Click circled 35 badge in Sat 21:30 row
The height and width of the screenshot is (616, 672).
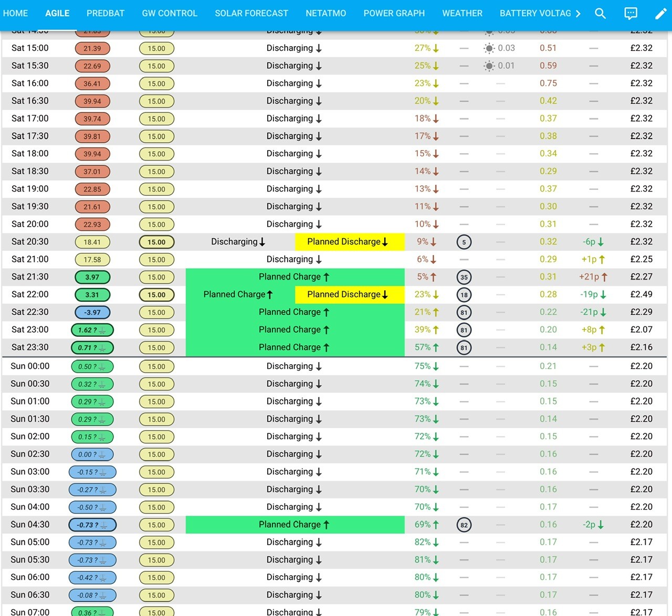pyautogui.click(x=464, y=277)
